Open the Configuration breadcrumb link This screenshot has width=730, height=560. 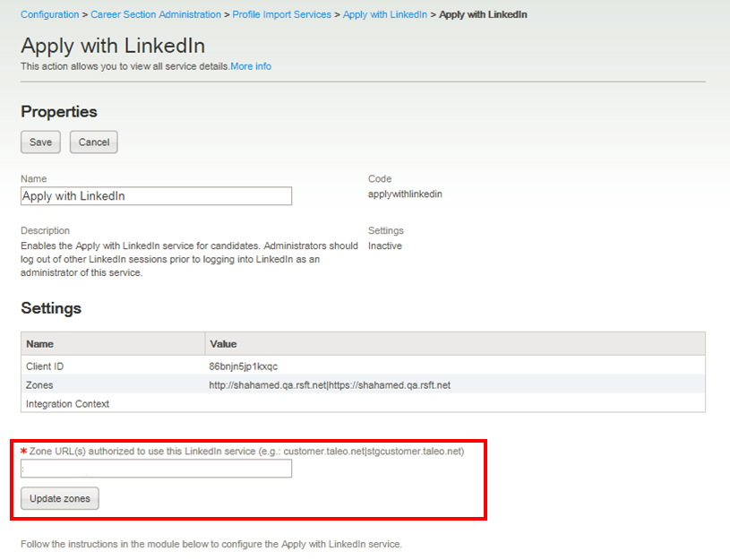pos(50,14)
